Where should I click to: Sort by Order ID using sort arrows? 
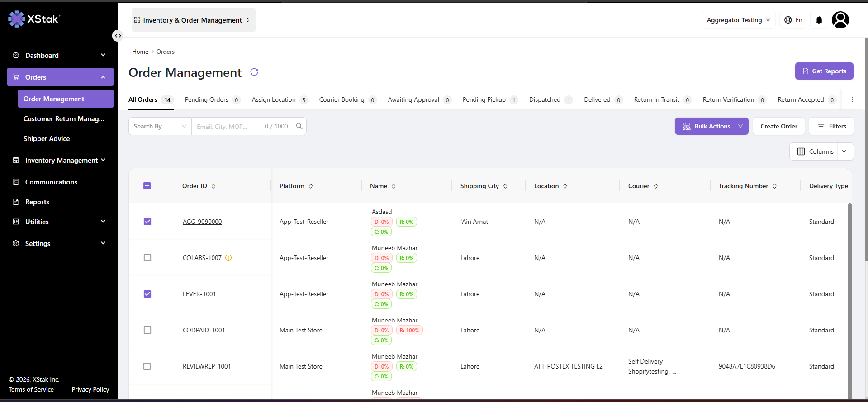coord(213,186)
